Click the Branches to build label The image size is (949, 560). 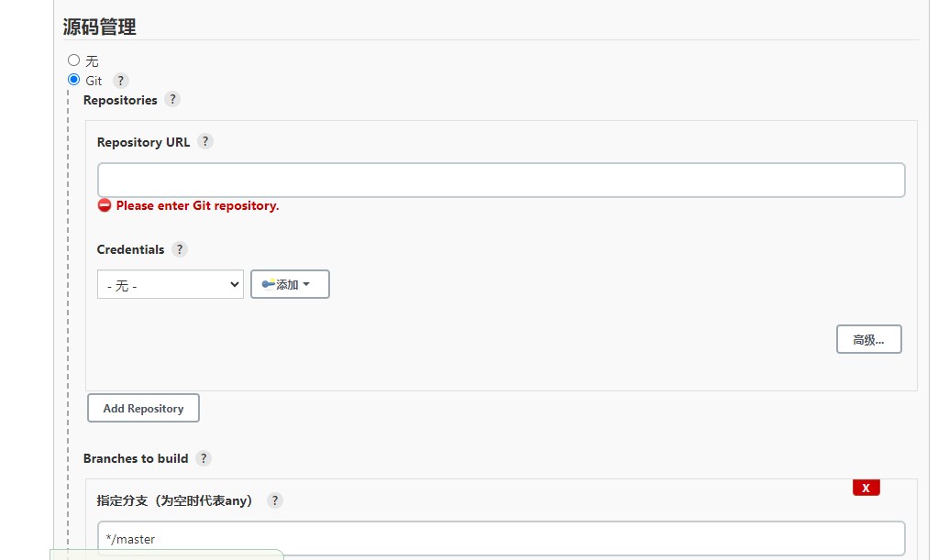pyautogui.click(x=136, y=458)
